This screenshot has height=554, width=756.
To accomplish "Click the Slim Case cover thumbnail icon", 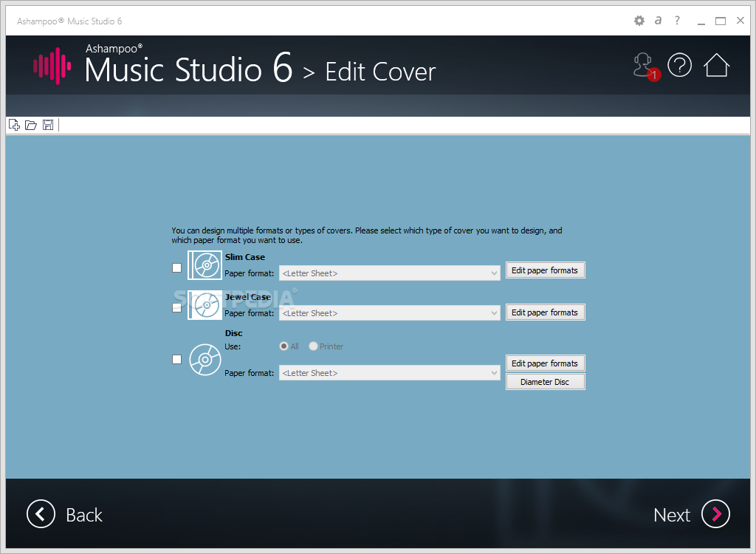I will click(205, 265).
